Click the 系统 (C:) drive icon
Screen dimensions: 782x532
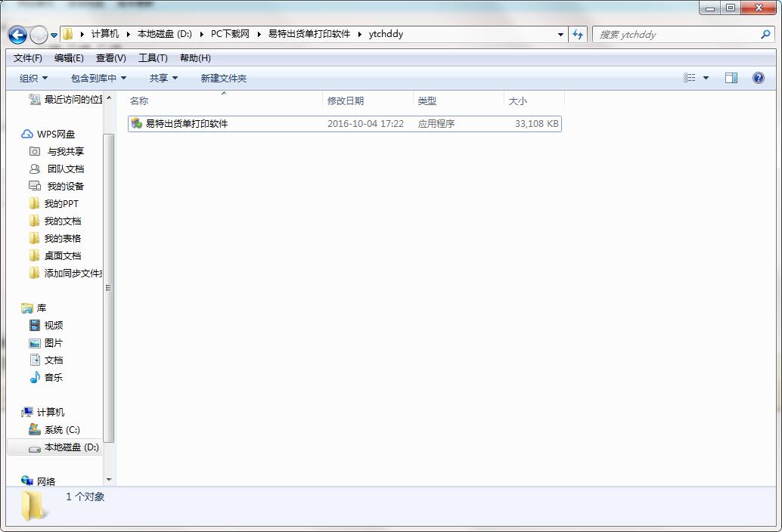36,429
